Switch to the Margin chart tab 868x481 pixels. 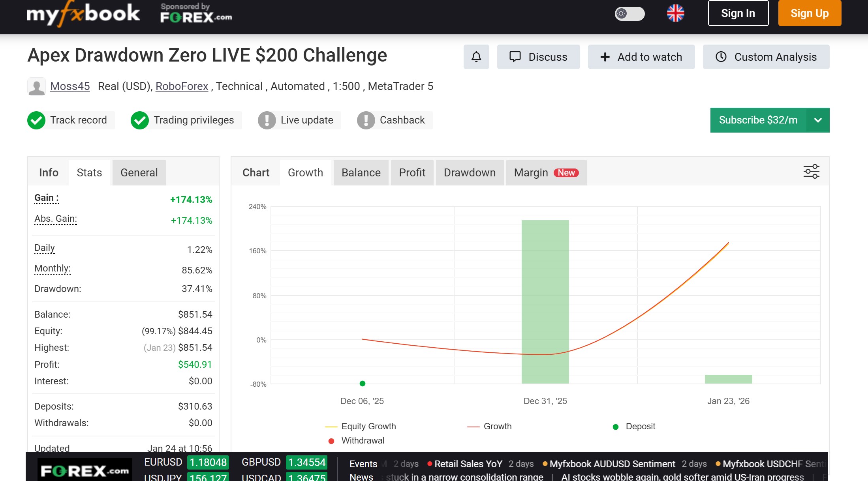click(546, 172)
